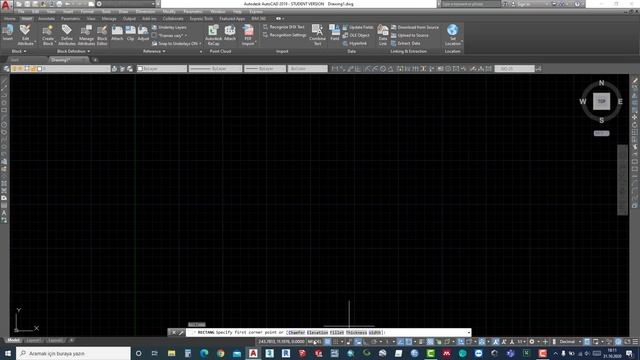Image resolution: width=640 pixels, height=360 pixels.
Task: Click the Combine Text tool
Action: click(317, 34)
